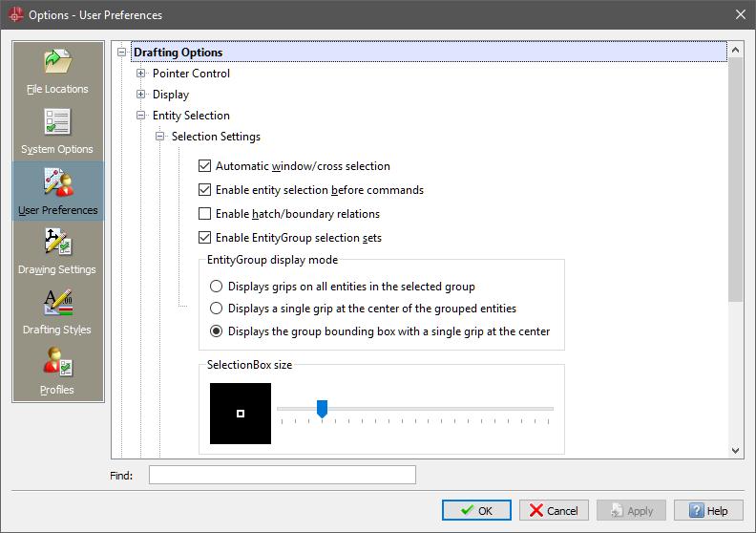Screen dimensions: 756x533
Task: Click the scrollbar down arrow
Action: pos(735,451)
